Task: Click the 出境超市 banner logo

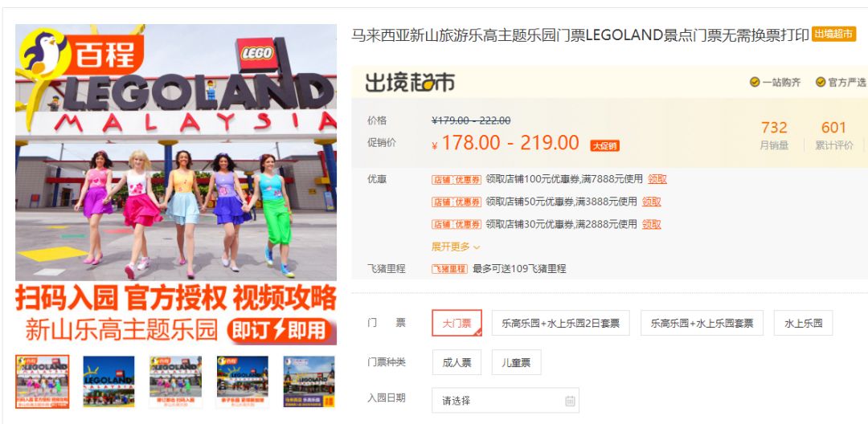Action: (410, 83)
